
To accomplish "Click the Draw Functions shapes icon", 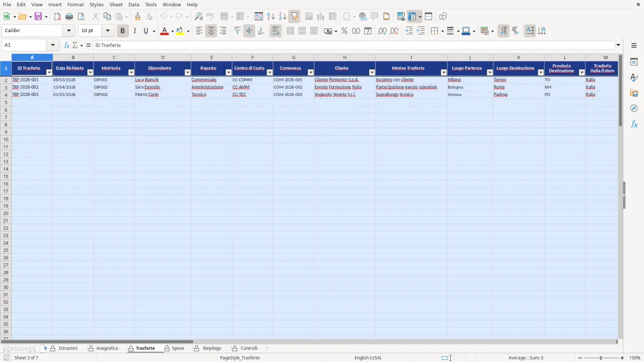I will pos(443,17).
